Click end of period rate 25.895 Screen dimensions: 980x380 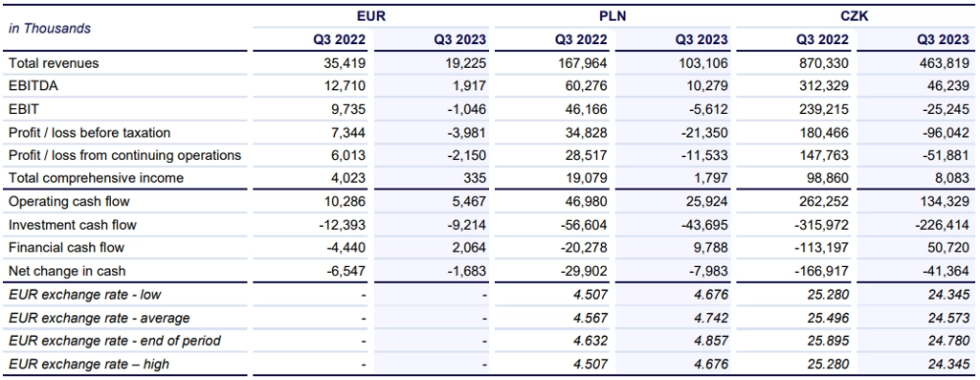(x=829, y=342)
